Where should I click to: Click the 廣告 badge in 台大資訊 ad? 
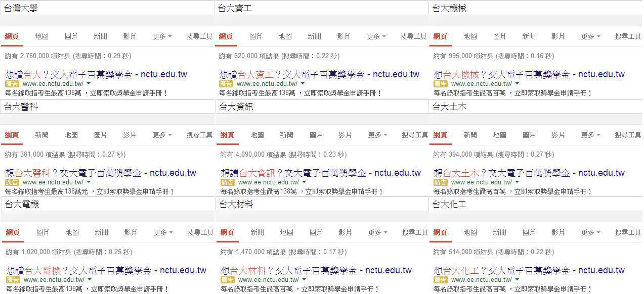[x=228, y=182]
